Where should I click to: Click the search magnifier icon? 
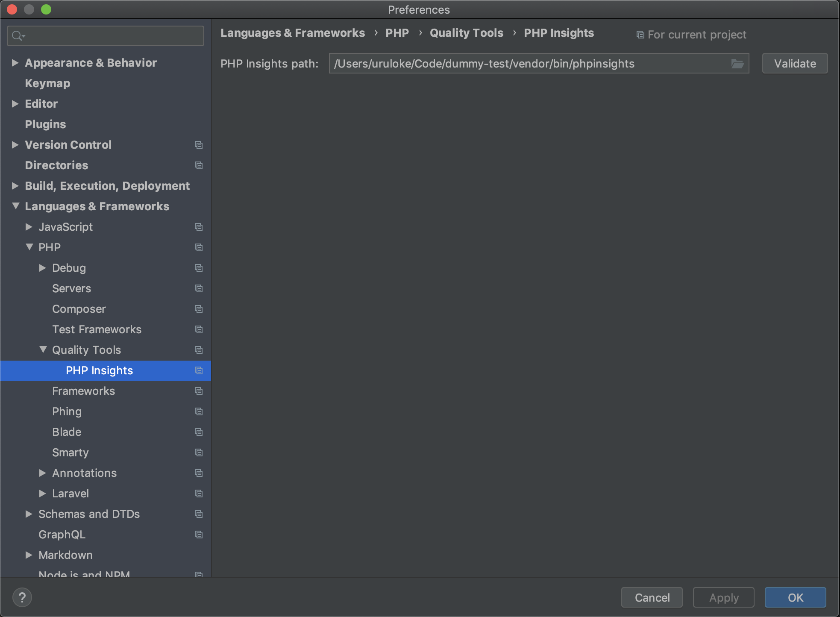pyautogui.click(x=18, y=36)
